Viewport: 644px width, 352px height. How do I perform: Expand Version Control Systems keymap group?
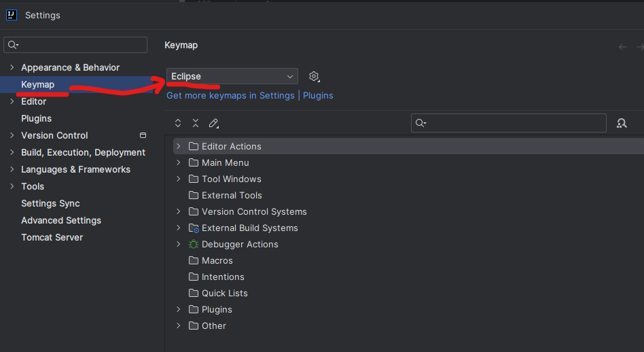(178, 211)
